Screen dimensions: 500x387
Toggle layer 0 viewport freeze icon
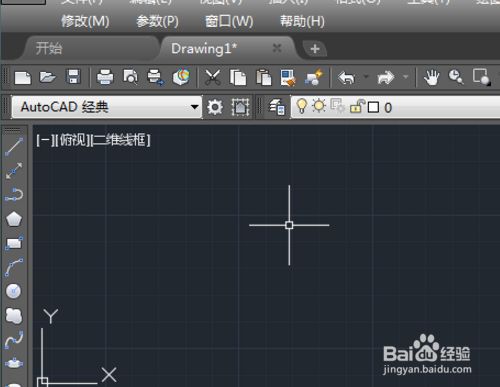pyautogui.click(x=337, y=106)
